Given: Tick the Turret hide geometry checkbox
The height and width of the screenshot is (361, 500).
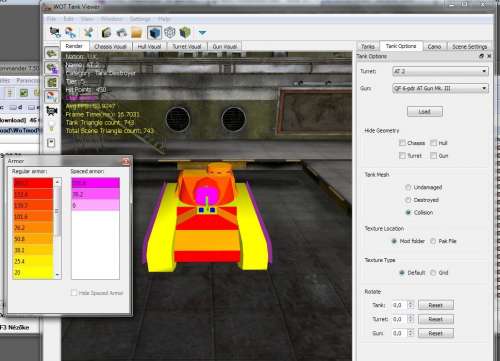Looking at the screenshot, I should pyautogui.click(x=402, y=156).
